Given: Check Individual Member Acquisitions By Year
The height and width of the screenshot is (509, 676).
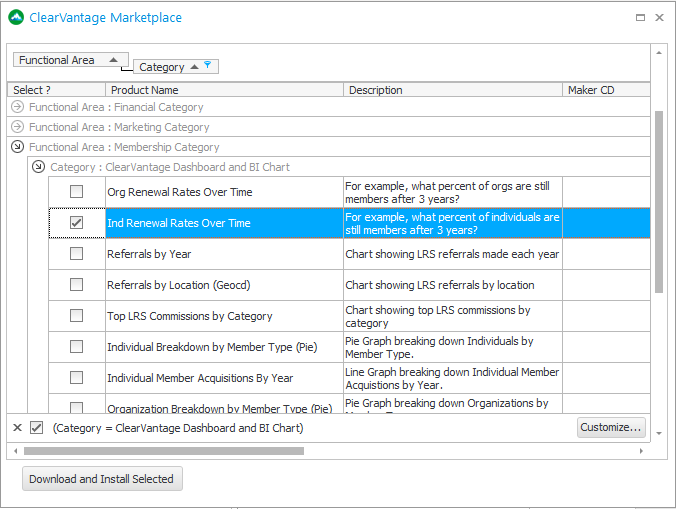Looking at the screenshot, I should (x=76, y=378).
